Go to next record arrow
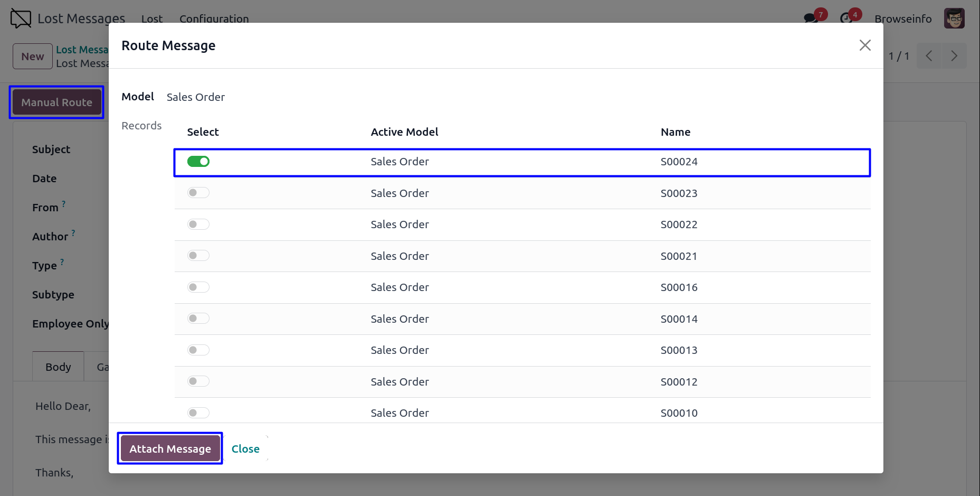This screenshot has height=496, width=980. pyautogui.click(x=954, y=56)
